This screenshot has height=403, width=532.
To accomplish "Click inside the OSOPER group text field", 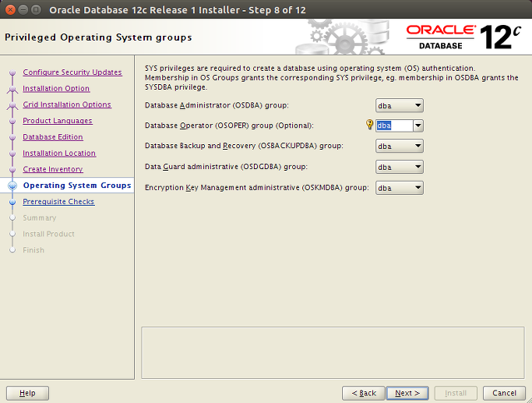I will tap(394, 125).
